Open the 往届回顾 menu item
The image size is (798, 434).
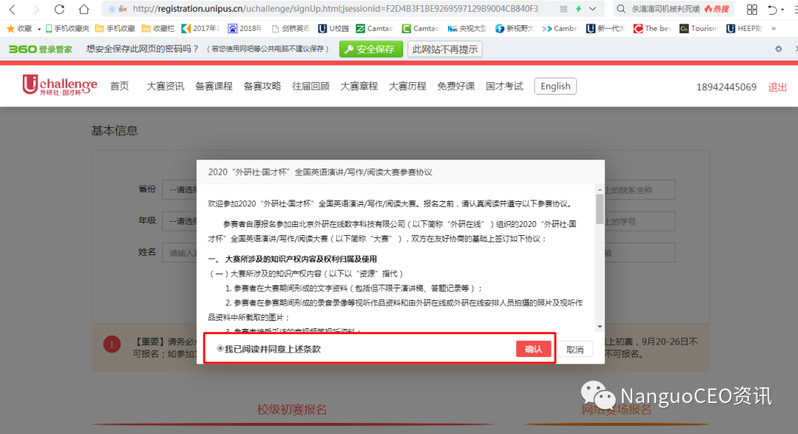pos(310,86)
